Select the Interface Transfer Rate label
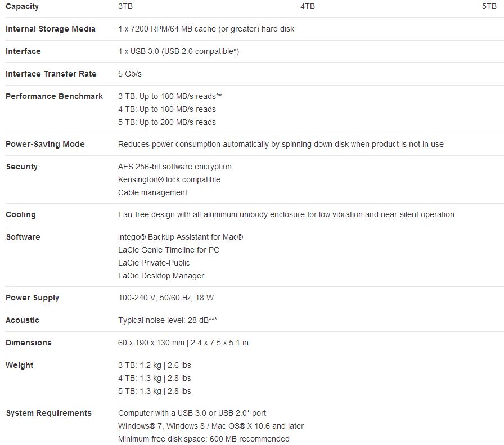 51,74
